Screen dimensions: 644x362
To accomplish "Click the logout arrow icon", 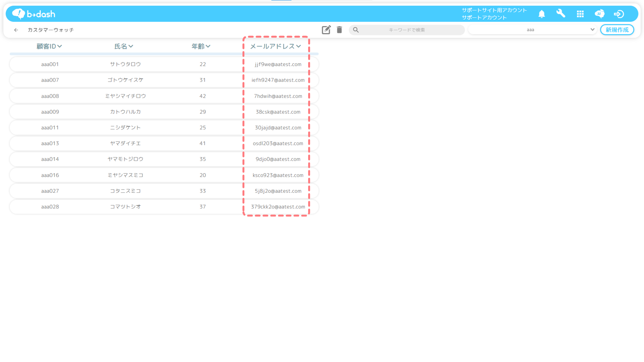I will [619, 14].
